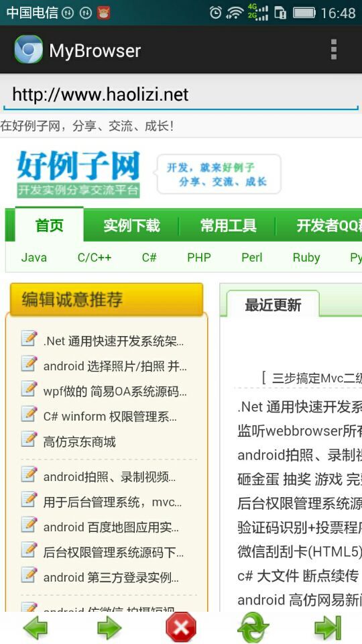Tap the green back arrow button
Viewport: 362px width, 644px height.
(35, 628)
